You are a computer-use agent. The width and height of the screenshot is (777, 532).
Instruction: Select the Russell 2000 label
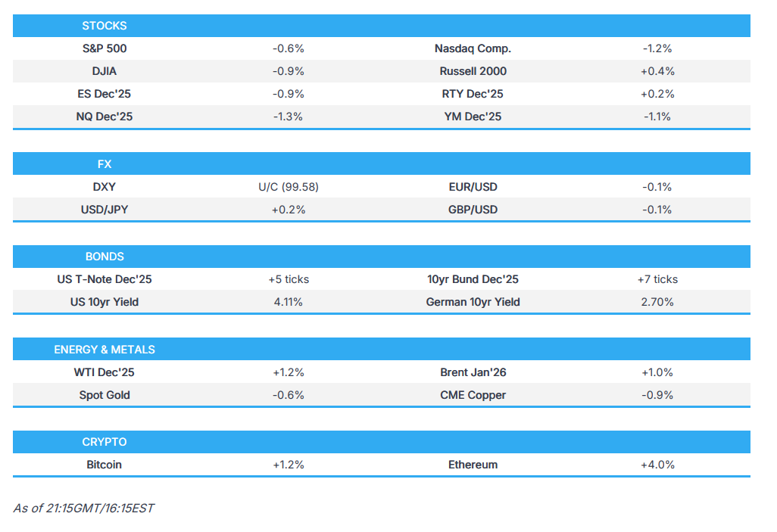coord(473,71)
